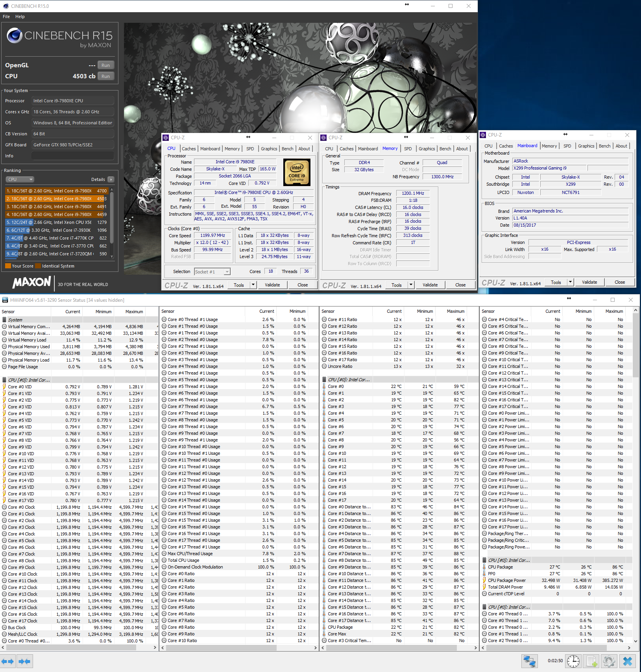Select the i7-3930K ranking entry scoring 1096
This screenshot has width=641, height=672.
pyautogui.click(x=57, y=230)
